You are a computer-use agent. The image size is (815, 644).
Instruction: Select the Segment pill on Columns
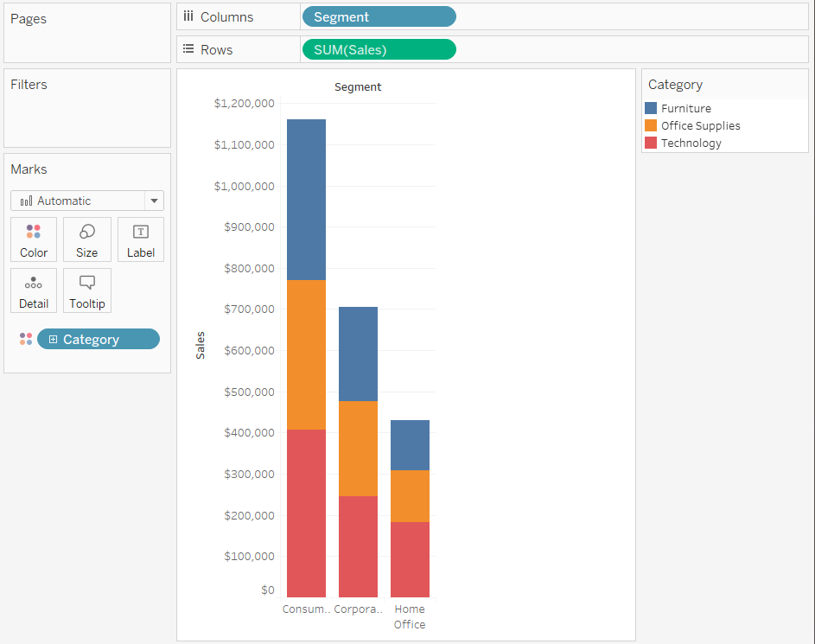pyautogui.click(x=378, y=17)
